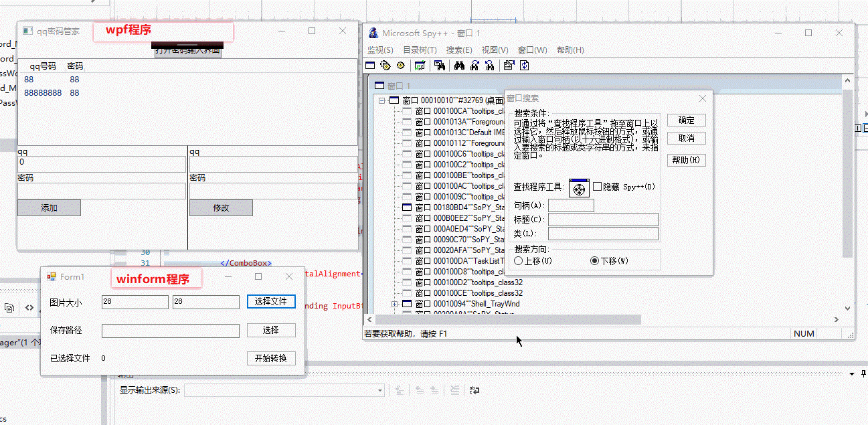Click the qq号码 column header
This screenshot has width=868, height=425.
43,66
